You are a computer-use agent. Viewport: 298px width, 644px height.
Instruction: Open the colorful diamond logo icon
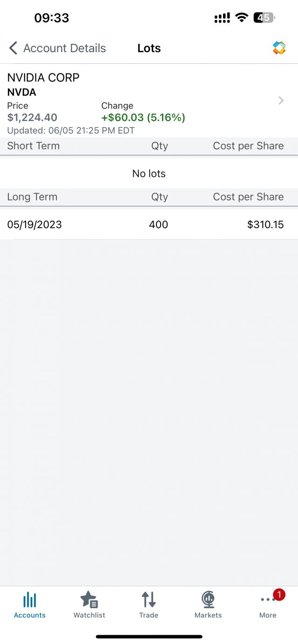279,48
